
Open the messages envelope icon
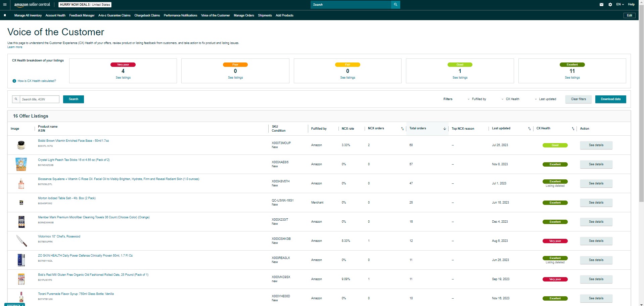601,5
